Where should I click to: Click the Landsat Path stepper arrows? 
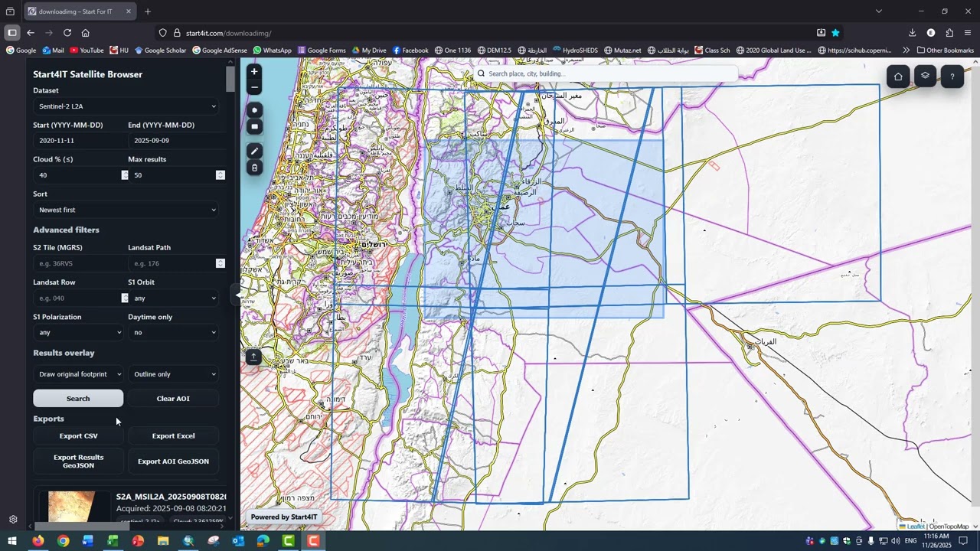220,263
